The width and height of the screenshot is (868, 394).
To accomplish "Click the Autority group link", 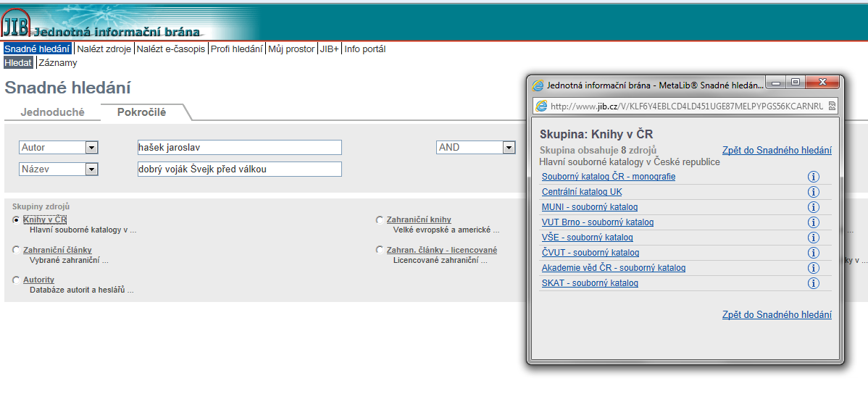I will coord(38,280).
